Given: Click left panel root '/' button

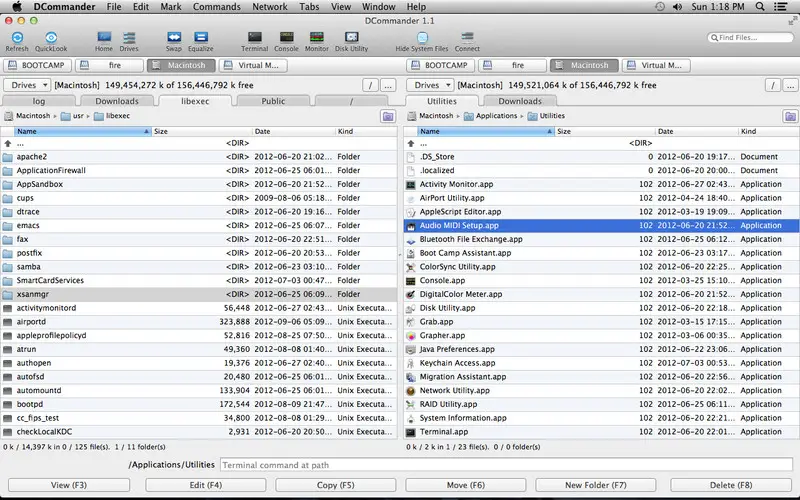Looking at the screenshot, I should [370, 85].
